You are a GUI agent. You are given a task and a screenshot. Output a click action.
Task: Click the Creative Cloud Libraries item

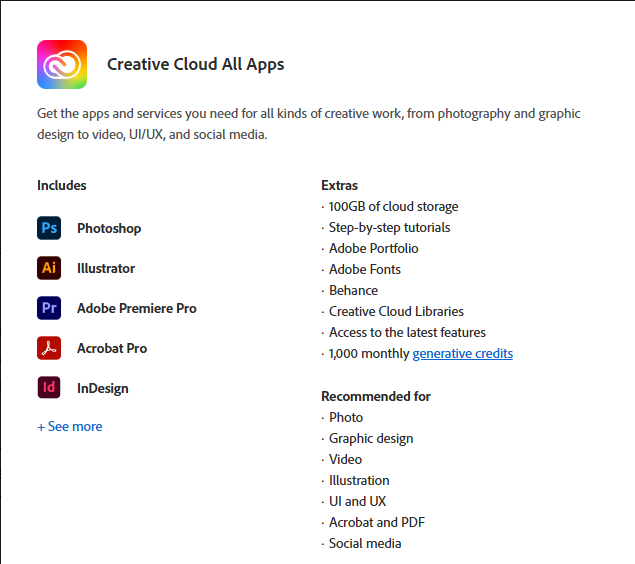click(396, 311)
